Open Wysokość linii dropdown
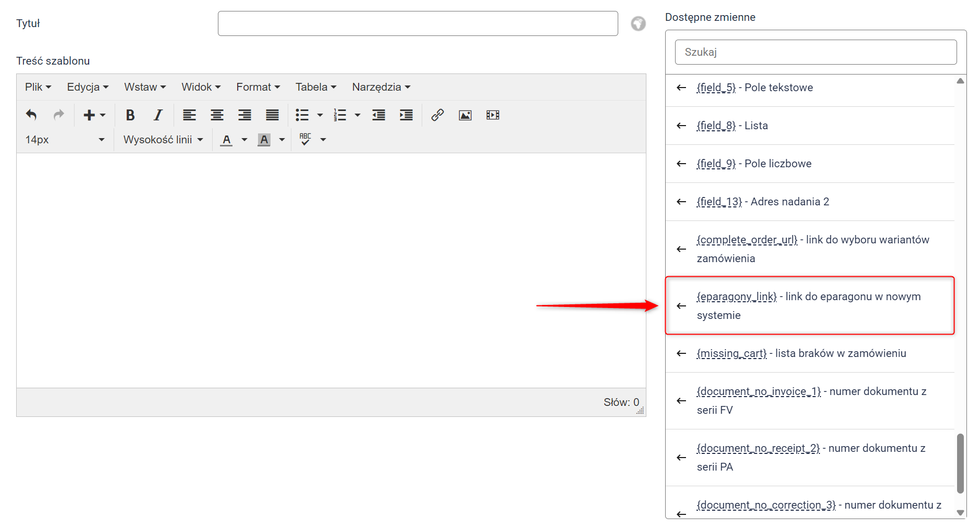Image resolution: width=980 pixels, height=530 pixels. tap(163, 140)
